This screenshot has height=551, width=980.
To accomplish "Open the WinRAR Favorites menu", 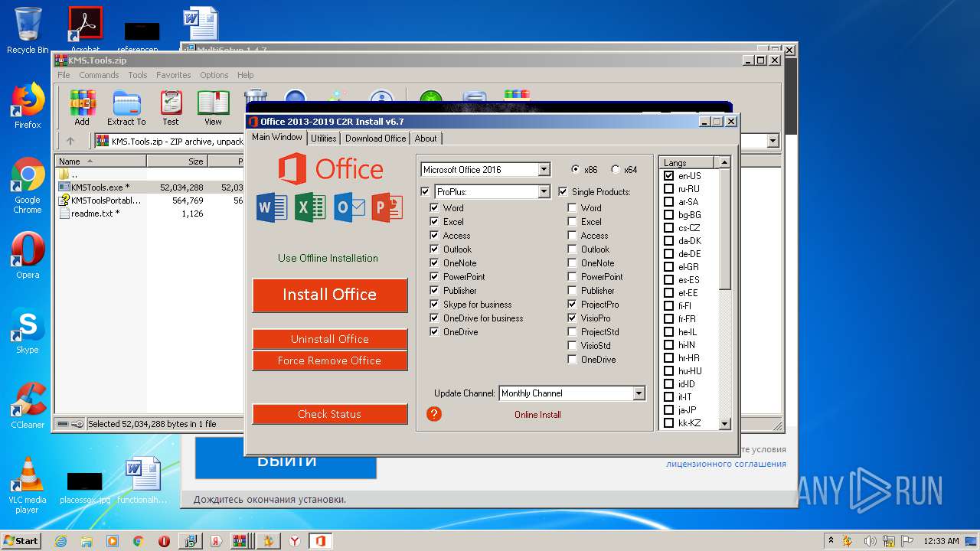I will (174, 75).
